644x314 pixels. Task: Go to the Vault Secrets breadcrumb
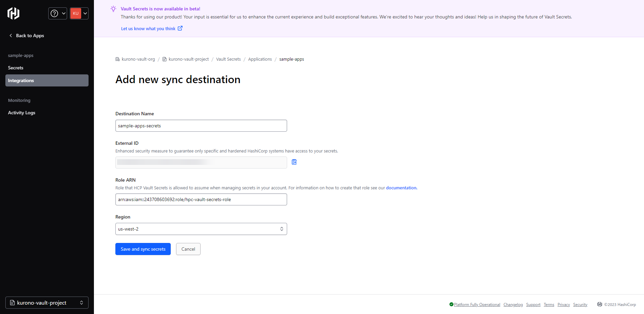point(228,59)
